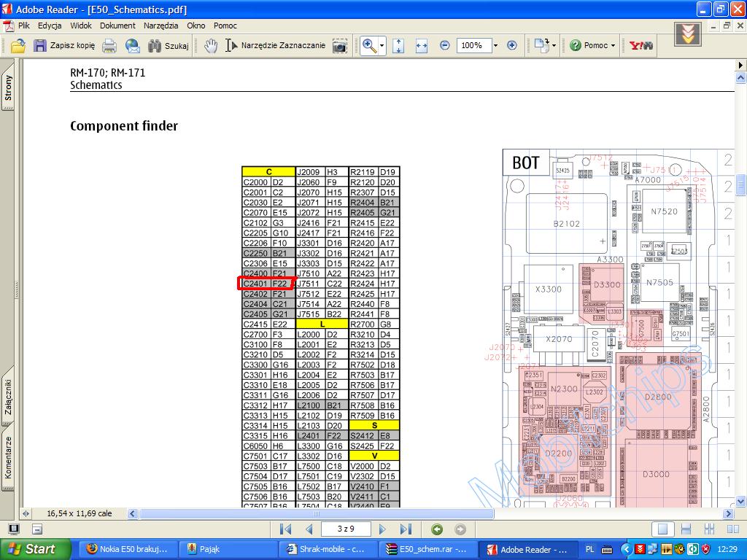Click the Szukaj search button
Viewport: 747px width, 560px height.
pyautogui.click(x=169, y=46)
